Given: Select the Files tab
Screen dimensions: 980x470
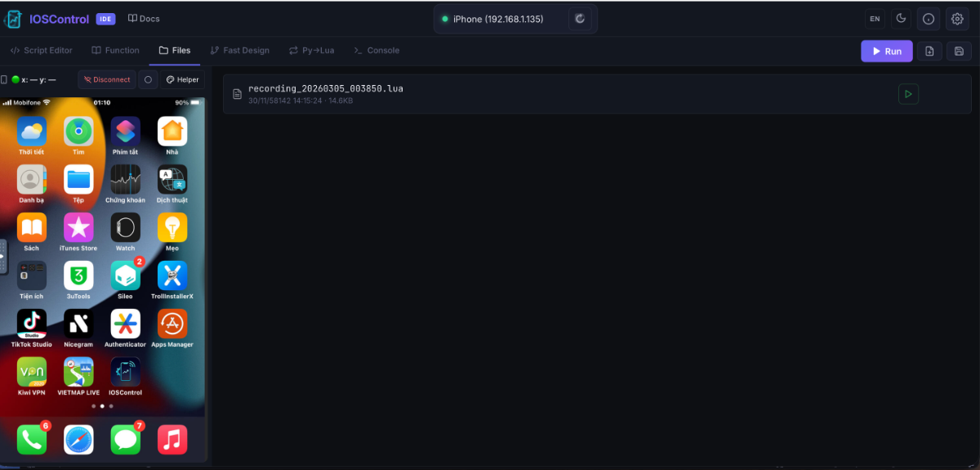Looking at the screenshot, I should click(175, 51).
